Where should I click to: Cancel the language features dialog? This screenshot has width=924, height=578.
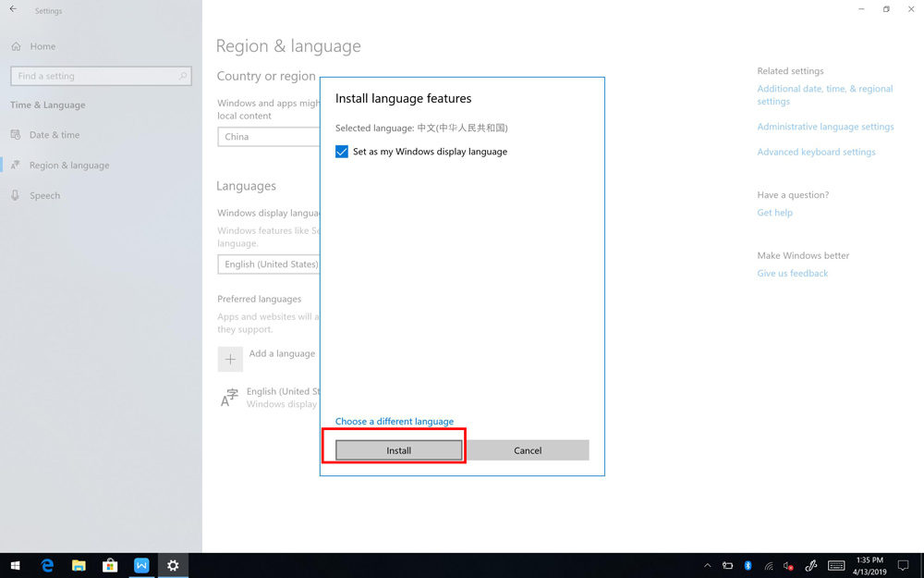[527, 450]
